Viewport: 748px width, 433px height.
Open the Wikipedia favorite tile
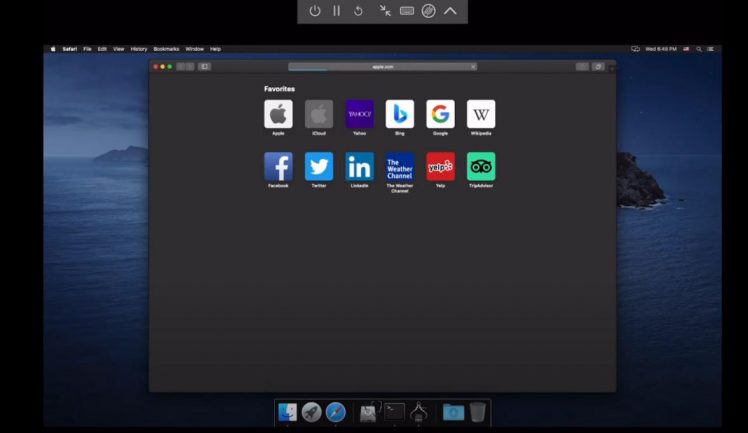pos(481,114)
